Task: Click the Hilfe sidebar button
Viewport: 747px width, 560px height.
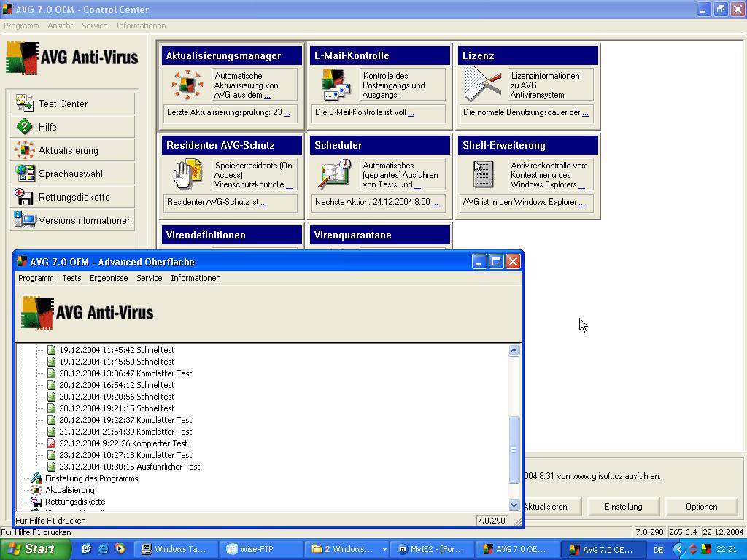Action: pyautogui.click(x=72, y=127)
